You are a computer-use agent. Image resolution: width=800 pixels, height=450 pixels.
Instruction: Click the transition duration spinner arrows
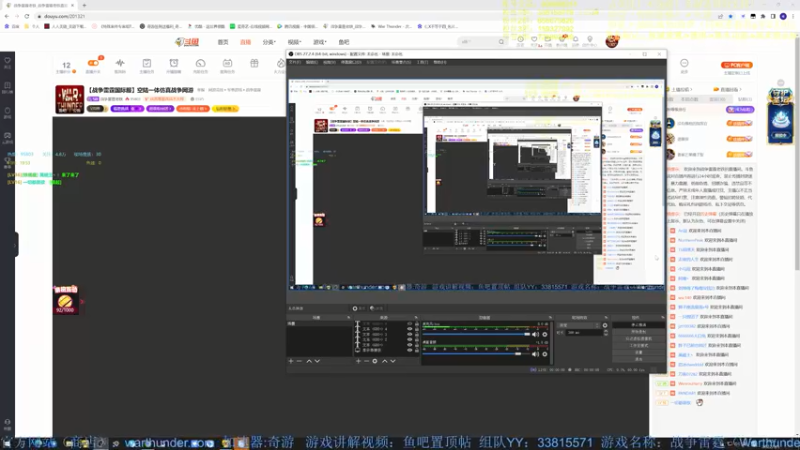[x=606, y=333]
